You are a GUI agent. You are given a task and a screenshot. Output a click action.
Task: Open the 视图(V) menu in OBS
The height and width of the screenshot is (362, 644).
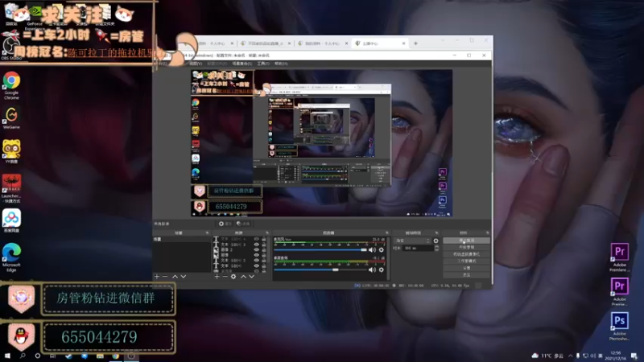[x=196, y=64]
